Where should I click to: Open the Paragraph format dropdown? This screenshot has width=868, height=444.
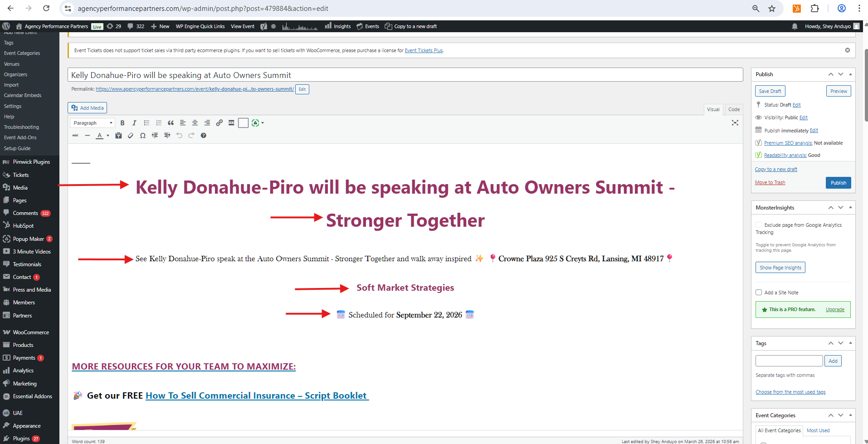[92, 123]
